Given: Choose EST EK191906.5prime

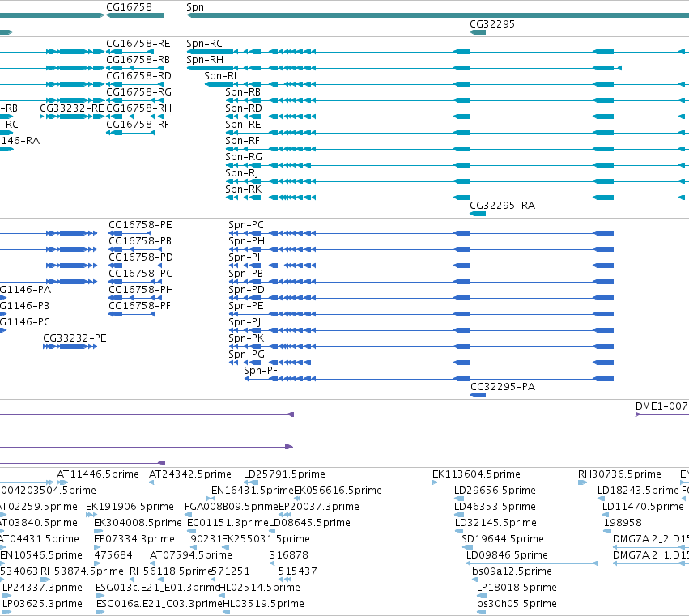Looking at the screenshot, I should click(x=130, y=507).
